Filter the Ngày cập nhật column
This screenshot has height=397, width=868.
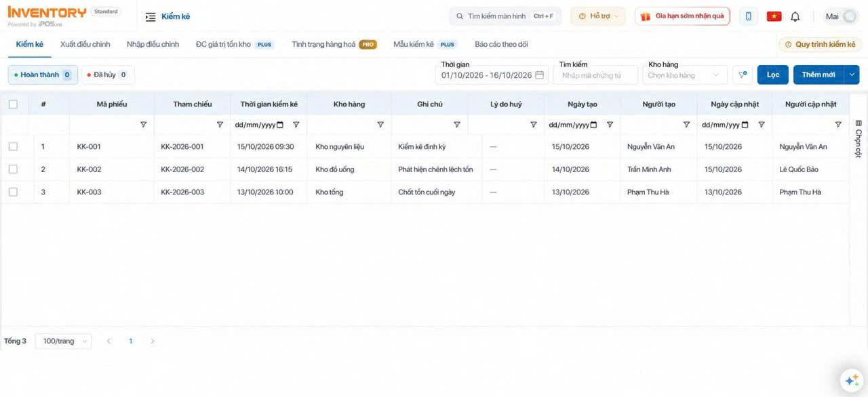coord(762,125)
